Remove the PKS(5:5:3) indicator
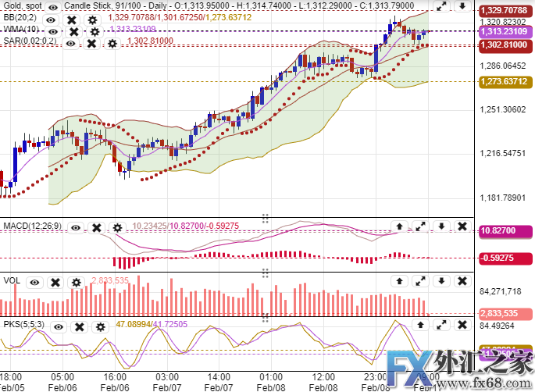Image resolution: width=535 pixels, height=392 pixels. point(79,326)
